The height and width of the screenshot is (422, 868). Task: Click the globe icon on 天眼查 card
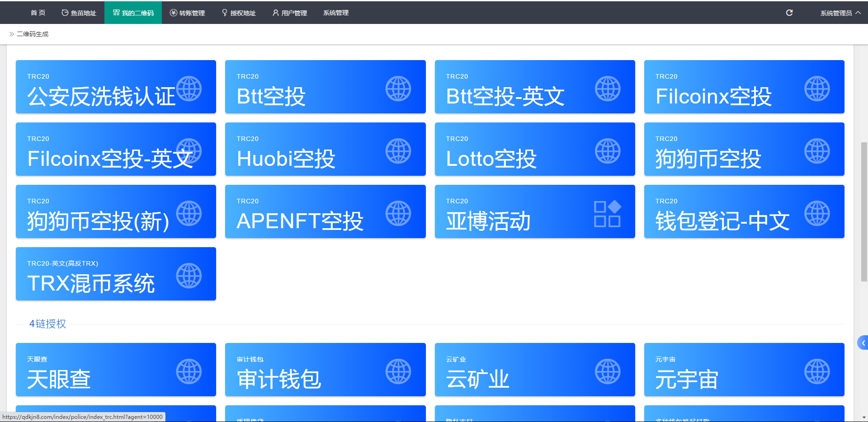pyautogui.click(x=189, y=371)
